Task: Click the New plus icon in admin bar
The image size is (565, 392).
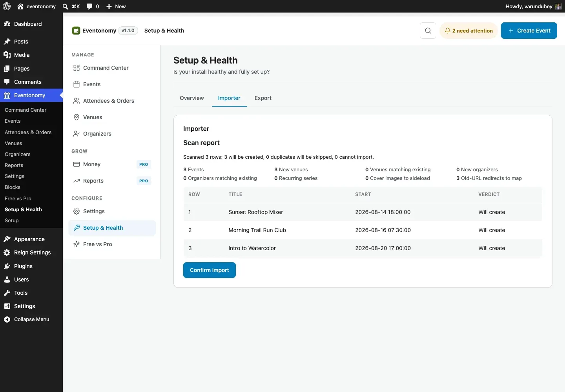Action: [x=109, y=6]
